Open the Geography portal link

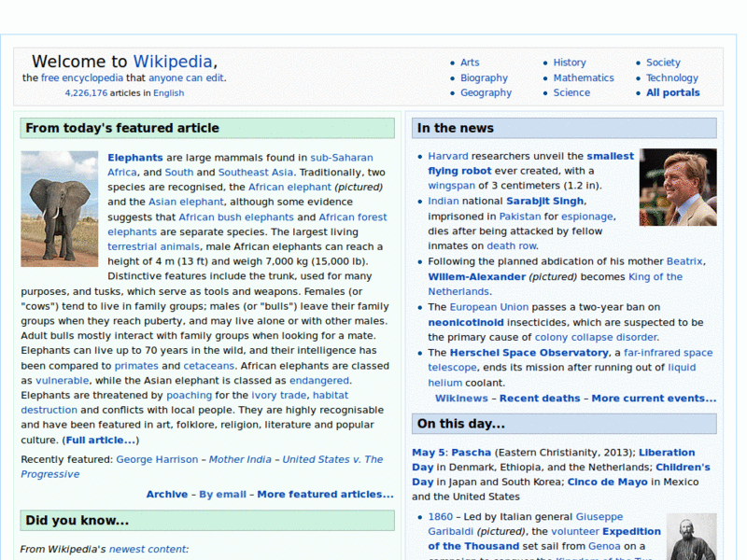point(486,92)
